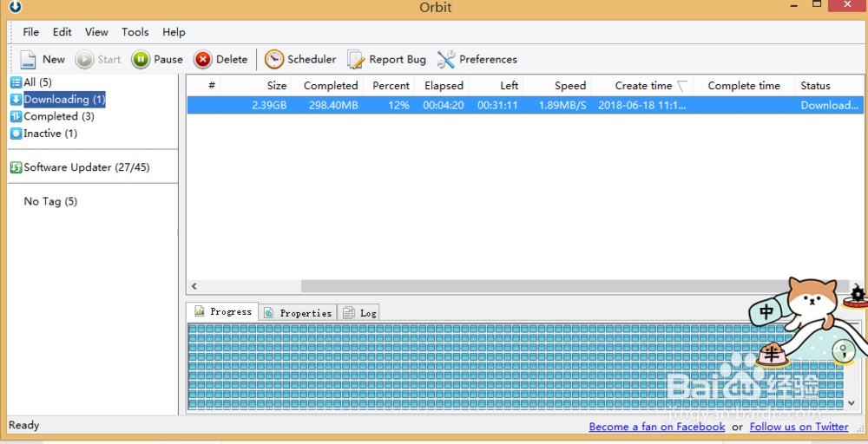Click the Log tab document icon
The width and height of the screenshot is (868, 444).
point(348,313)
